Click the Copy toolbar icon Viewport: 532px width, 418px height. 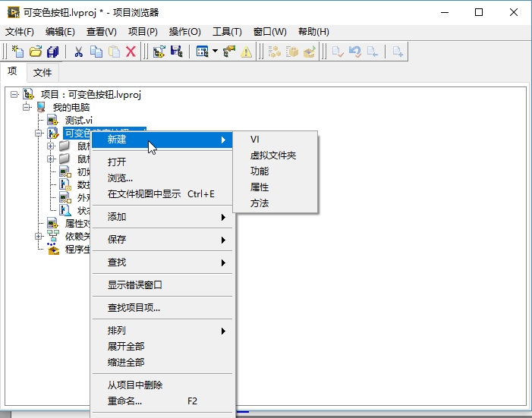pos(96,52)
